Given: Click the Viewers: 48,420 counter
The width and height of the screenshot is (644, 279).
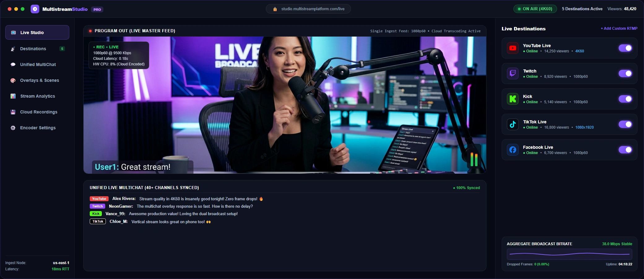Looking at the screenshot, I should point(622,9).
